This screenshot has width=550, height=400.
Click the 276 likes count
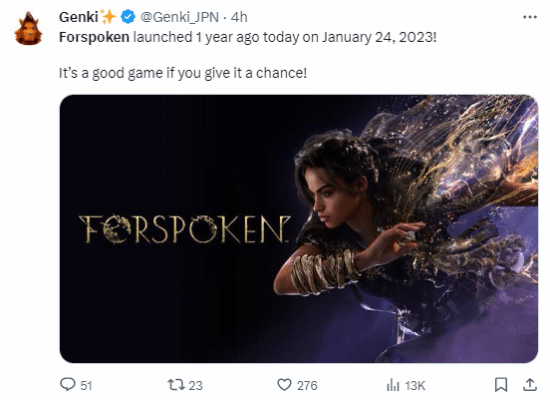pyautogui.click(x=307, y=386)
